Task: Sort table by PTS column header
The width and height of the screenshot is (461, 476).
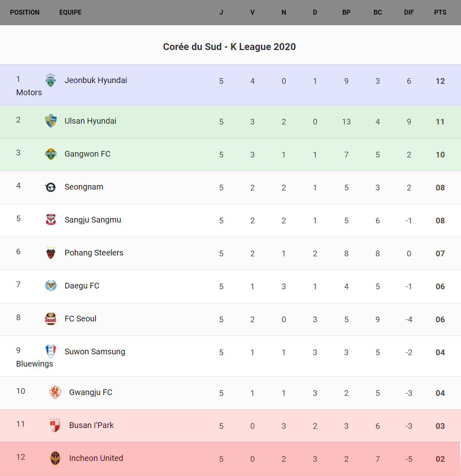Action: click(440, 12)
